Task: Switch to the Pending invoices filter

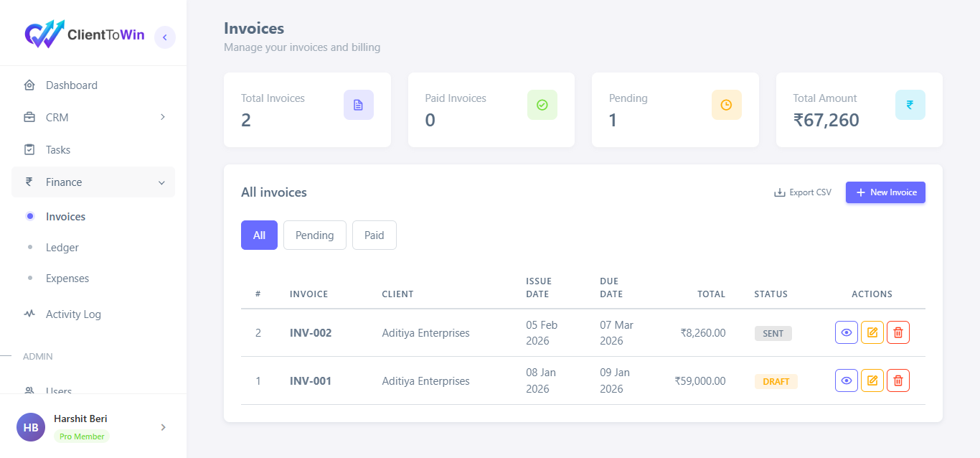Action: [x=314, y=235]
